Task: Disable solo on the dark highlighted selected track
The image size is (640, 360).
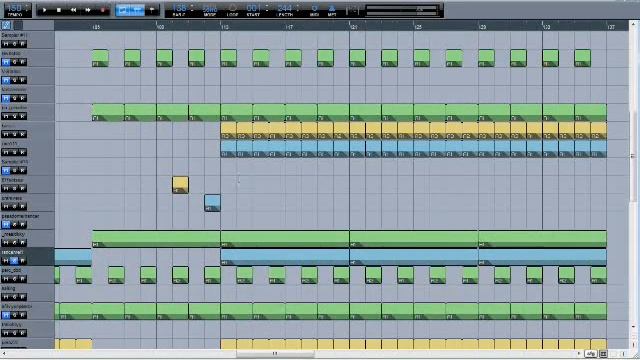Action: click(x=14, y=260)
